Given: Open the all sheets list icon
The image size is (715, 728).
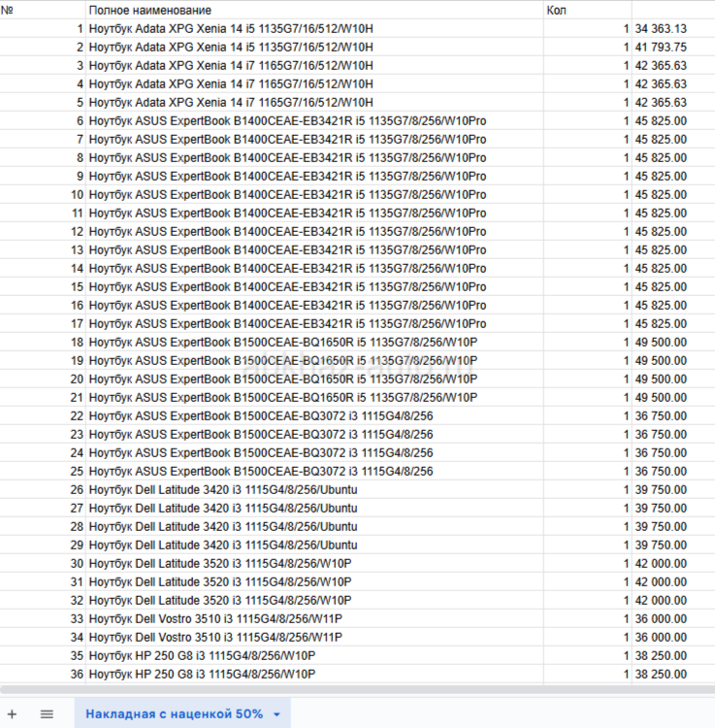Looking at the screenshot, I should point(47,713).
